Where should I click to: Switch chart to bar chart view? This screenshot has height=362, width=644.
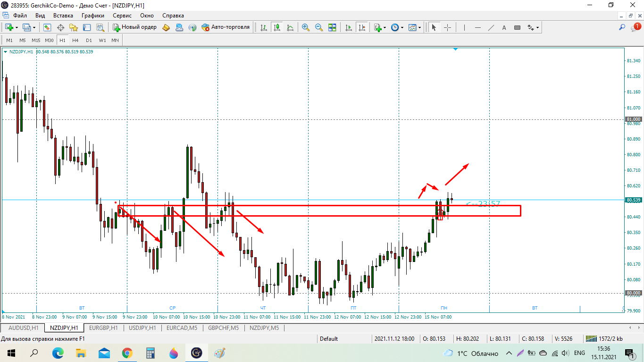264,27
